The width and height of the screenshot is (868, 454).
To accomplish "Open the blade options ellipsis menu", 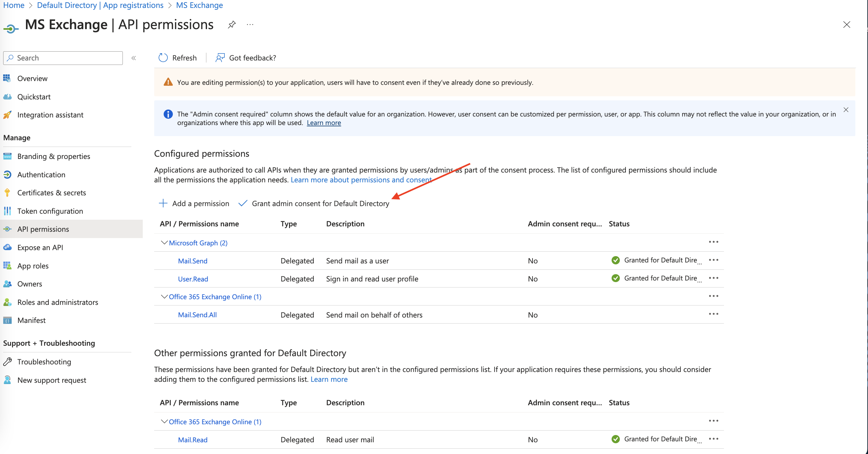I will tap(250, 25).
